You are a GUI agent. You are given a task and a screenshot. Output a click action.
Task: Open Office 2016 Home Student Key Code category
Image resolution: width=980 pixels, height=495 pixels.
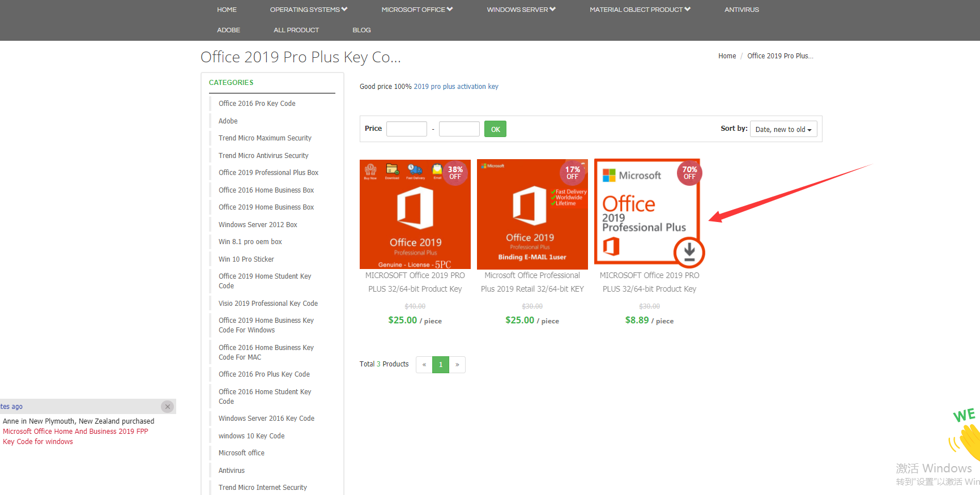coord(265,396)
